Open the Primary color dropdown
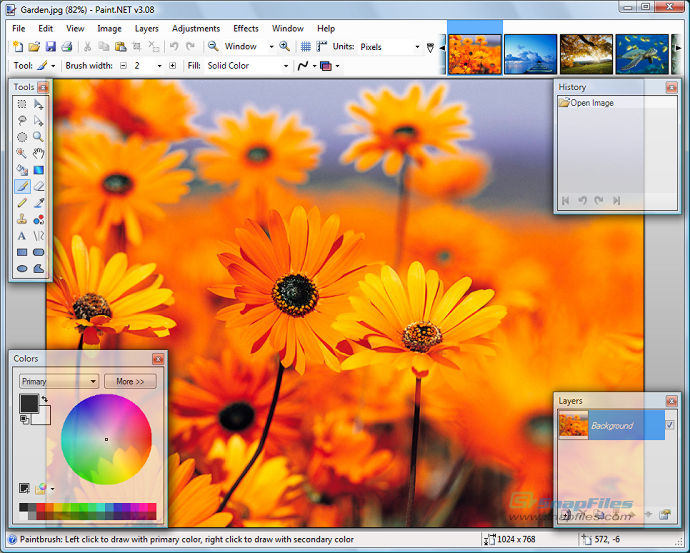 (59, 381)
